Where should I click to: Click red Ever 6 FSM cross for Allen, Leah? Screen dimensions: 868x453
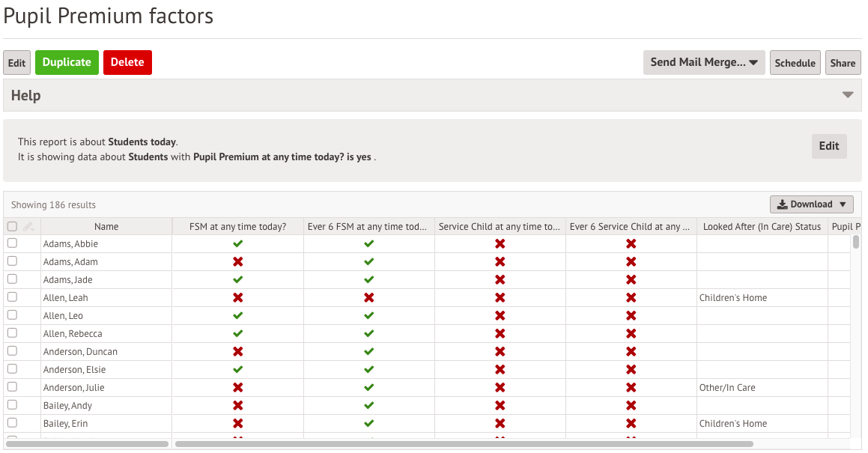pos(369,298)
